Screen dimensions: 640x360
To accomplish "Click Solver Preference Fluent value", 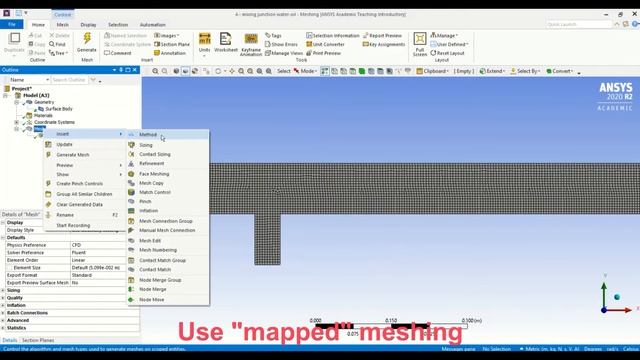I will [98, 253].
